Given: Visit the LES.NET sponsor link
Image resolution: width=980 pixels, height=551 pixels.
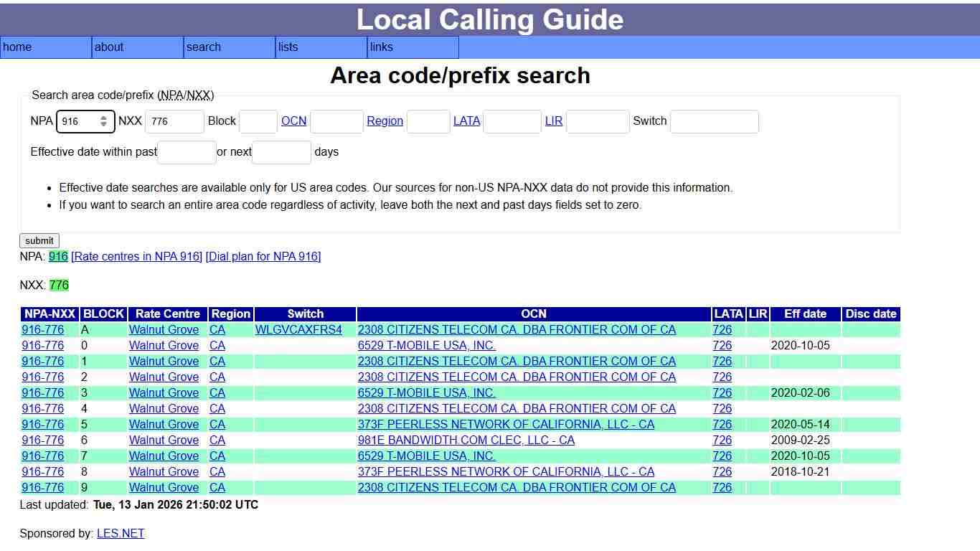Looking at the screenshot, I should click(120, 533).
